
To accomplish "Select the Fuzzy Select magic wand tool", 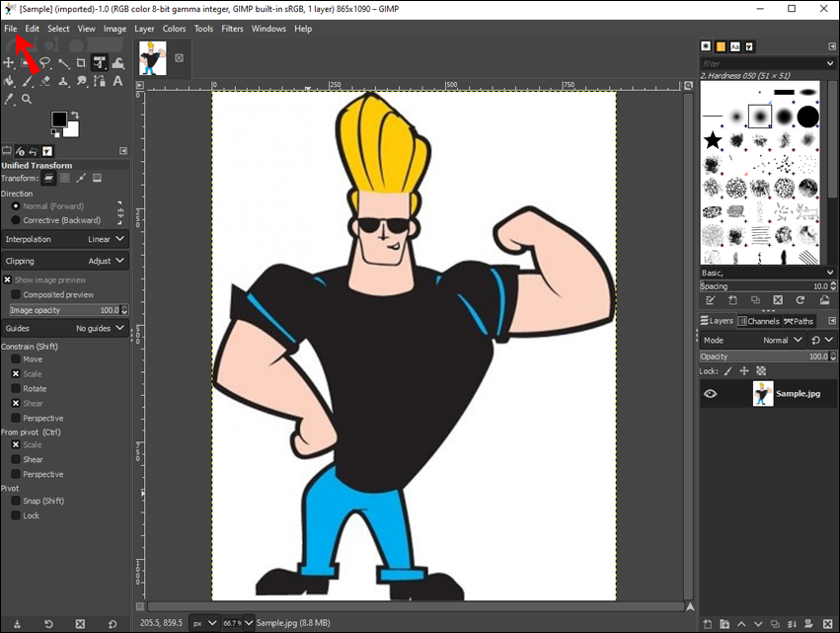I will pos(63,63).
